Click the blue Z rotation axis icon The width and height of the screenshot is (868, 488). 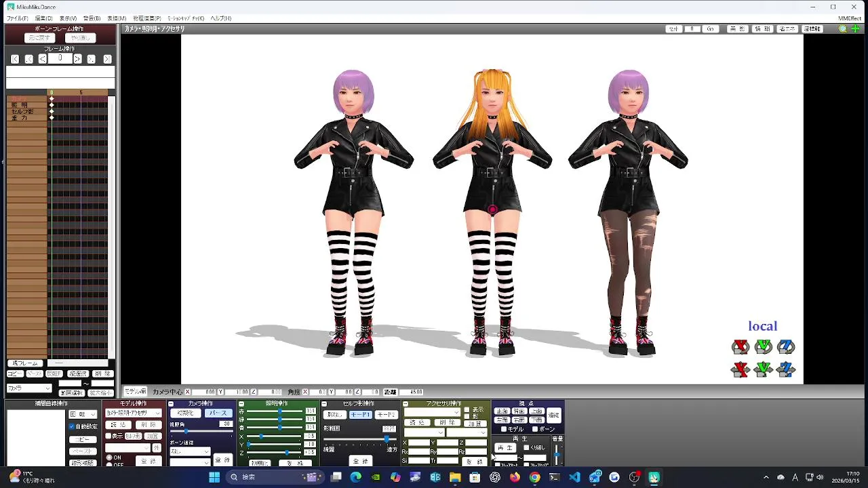(x=786, y=347)
